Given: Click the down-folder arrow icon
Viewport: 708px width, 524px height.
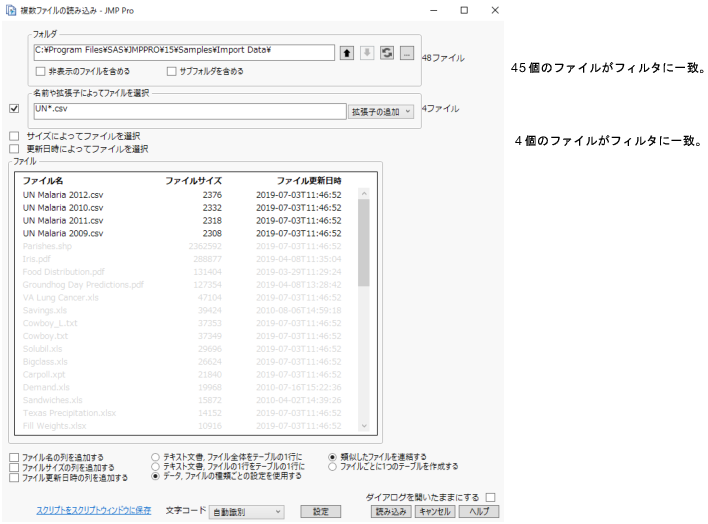Looking at the screenshot, I should (367, 53).
